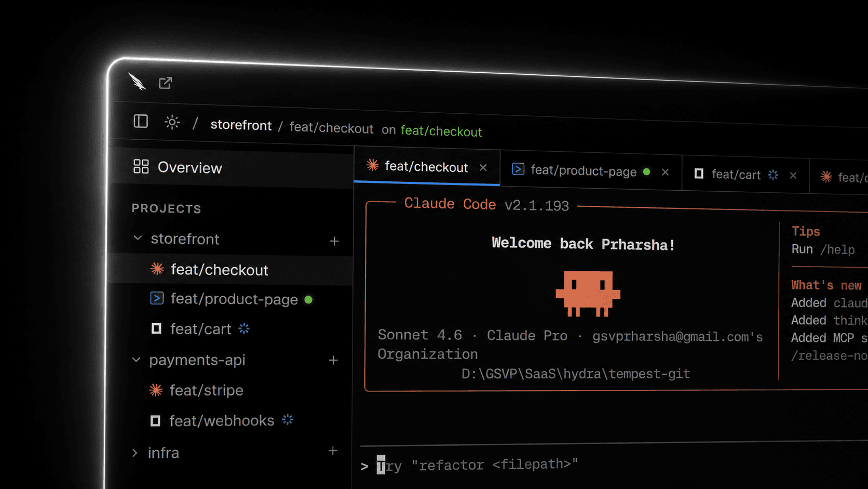Viewport: 868px width, 489px height.
Task: Click the storefront project name
Action: [185, 239]
